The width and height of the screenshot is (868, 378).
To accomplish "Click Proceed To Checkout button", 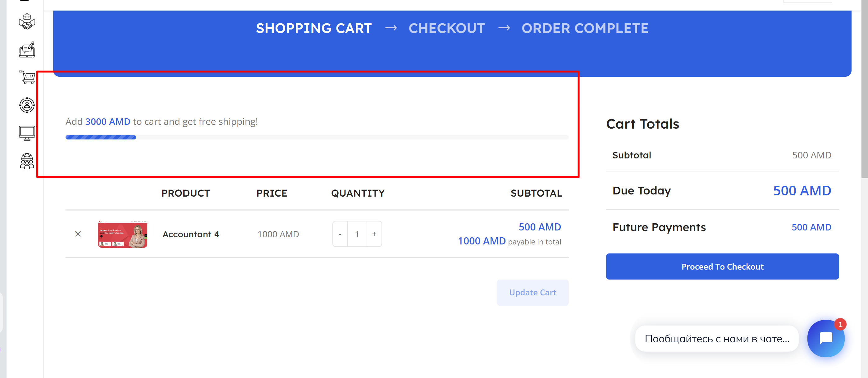I will [x=722, y=266].
